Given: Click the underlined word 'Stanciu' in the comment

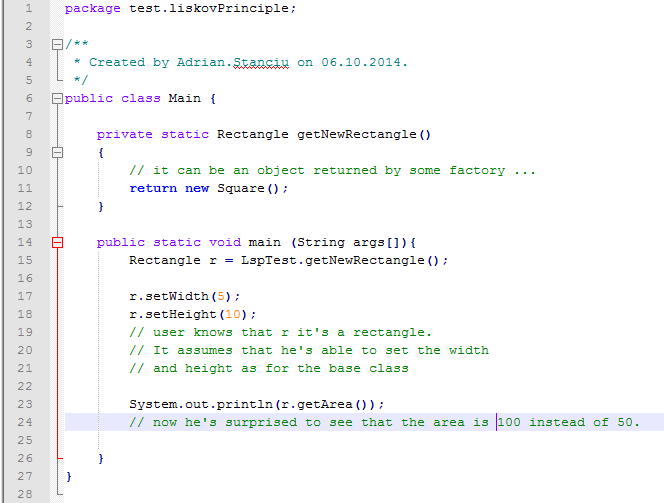Looking at the screenshot, I should click(261, 63).
